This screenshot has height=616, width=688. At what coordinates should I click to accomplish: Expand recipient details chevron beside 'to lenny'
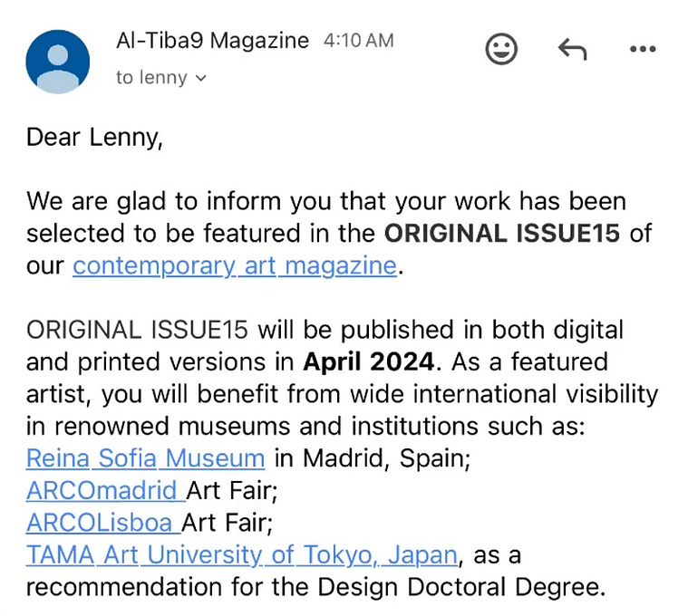tap(200, 78)
